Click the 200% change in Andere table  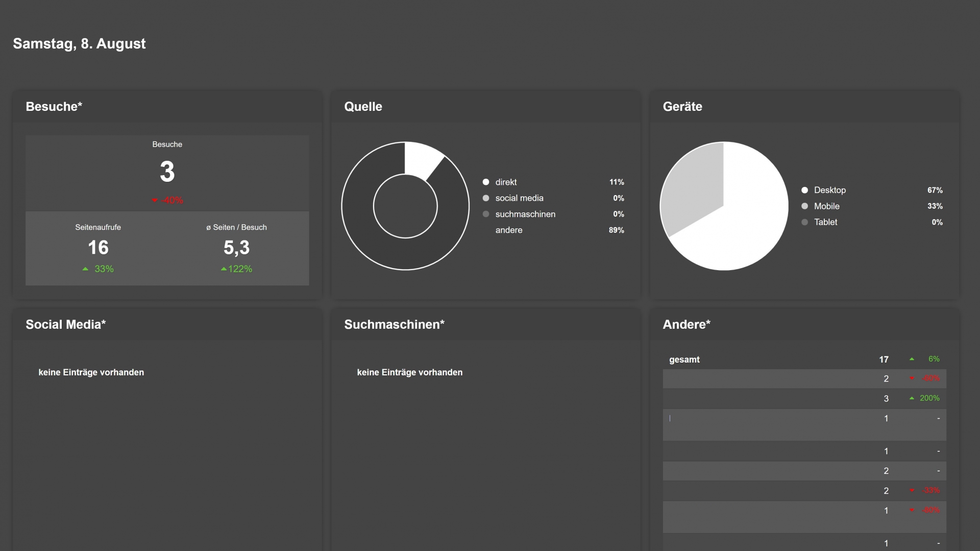(x=929, y=398)
